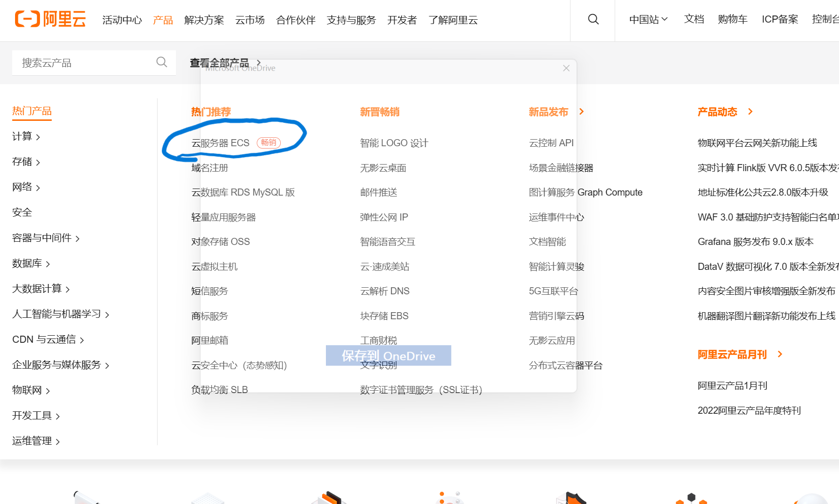Focus the 搜索云产品 search field

click(x=94, y=63)
